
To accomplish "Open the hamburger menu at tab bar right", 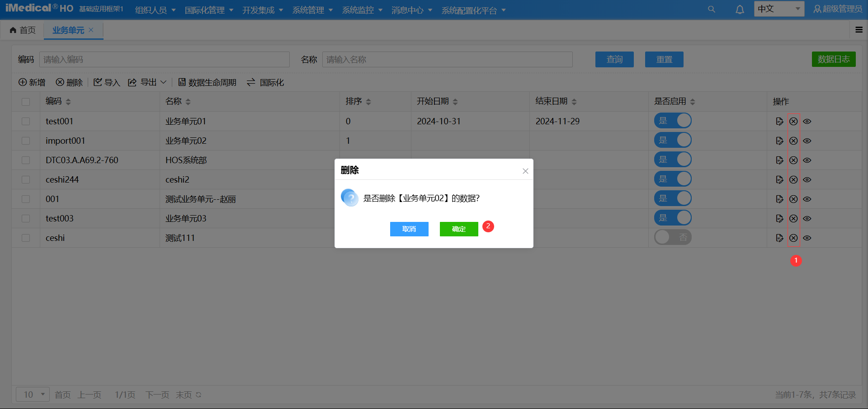I will point(859,30).
